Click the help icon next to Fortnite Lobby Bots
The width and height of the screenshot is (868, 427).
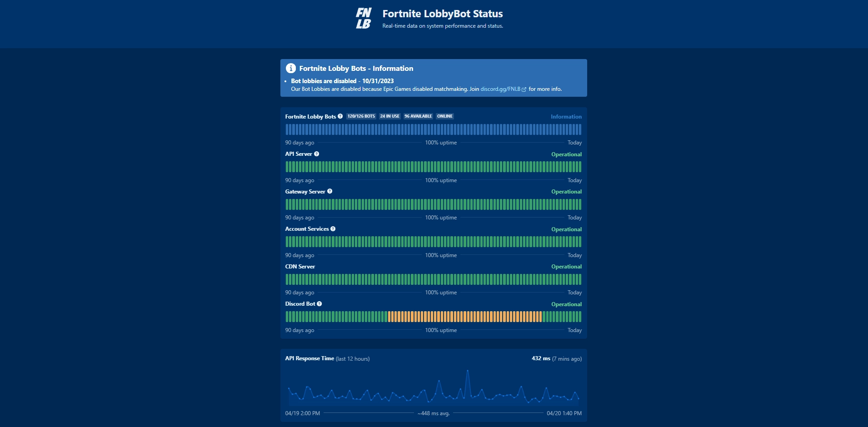(340, 116)
